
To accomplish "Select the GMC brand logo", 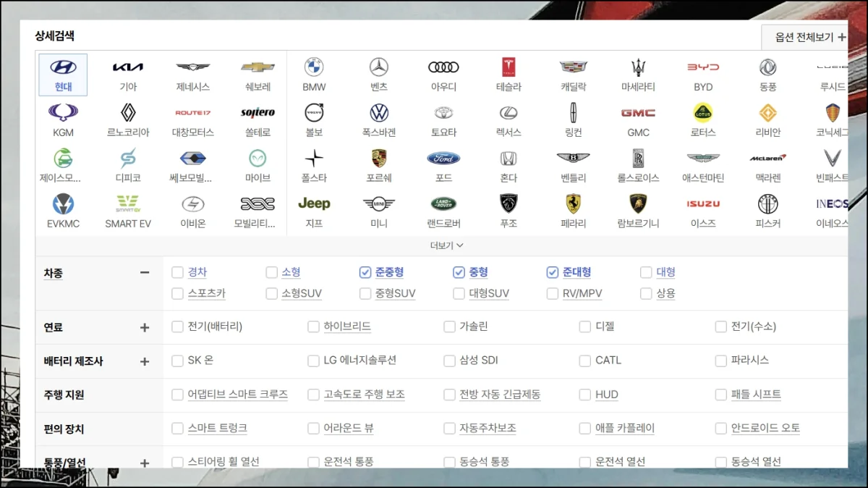I will (x=639, y=113).
